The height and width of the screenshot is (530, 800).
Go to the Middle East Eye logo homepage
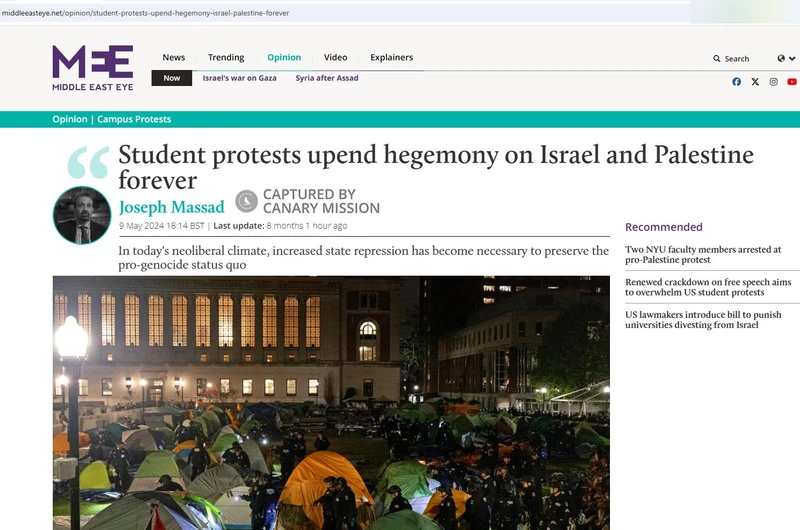(92, 68)
